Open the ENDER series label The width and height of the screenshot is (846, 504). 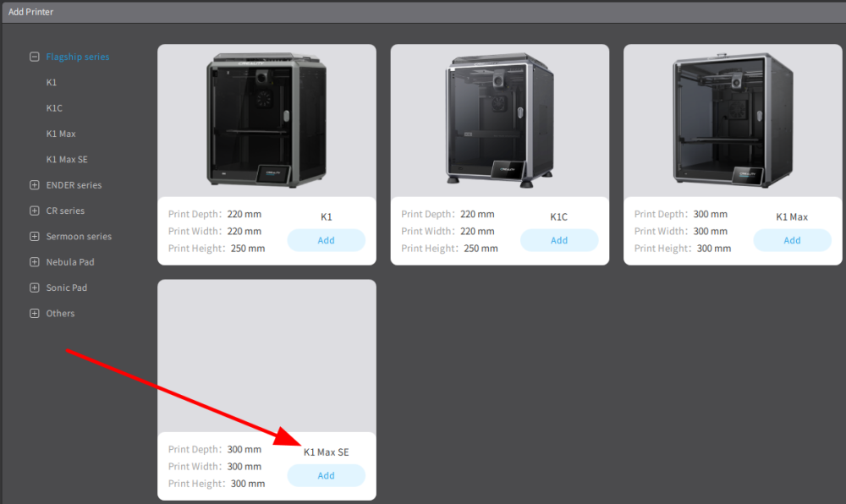click(x=74, y=185)
